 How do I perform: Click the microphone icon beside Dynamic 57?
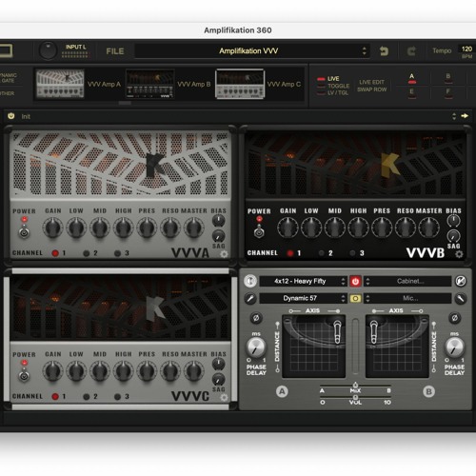(x=250, y=298)
